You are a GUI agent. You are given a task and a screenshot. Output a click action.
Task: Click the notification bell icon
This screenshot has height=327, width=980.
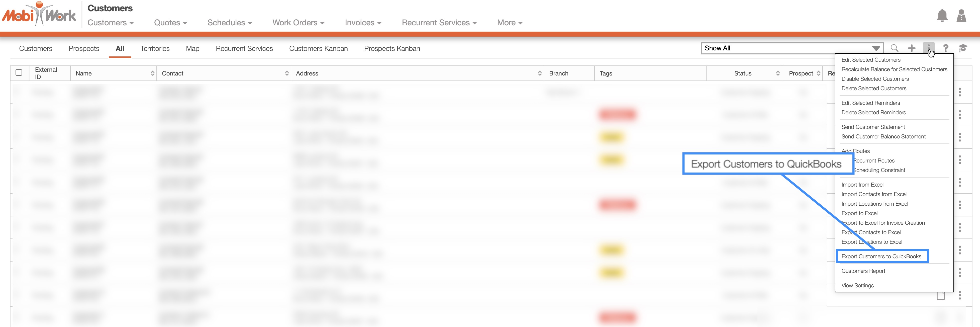[942, 16]
